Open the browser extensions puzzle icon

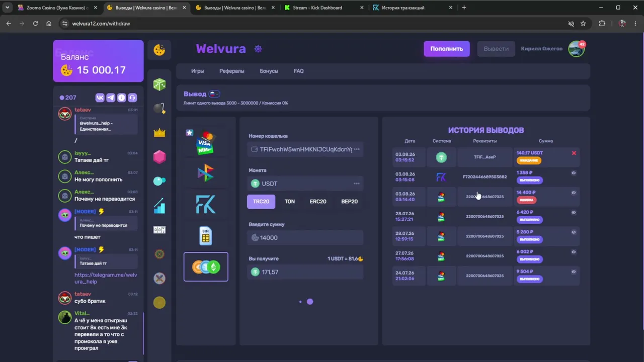tap(602, 24)
